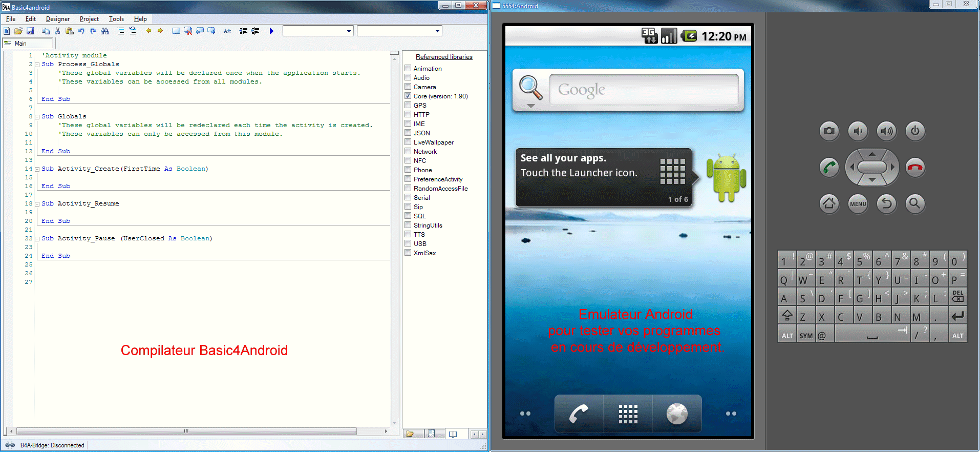Image resolution: width=980 pixels, height=452 pixels.
Task: Collapse the Sub Activity_Create code block
Action: 37,169
